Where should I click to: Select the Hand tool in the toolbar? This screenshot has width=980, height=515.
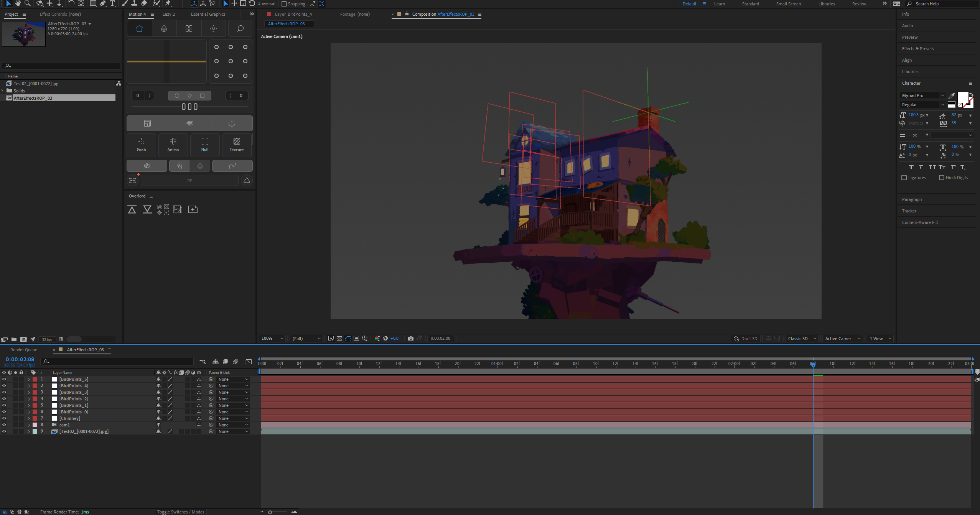click(x=18, y=3)
